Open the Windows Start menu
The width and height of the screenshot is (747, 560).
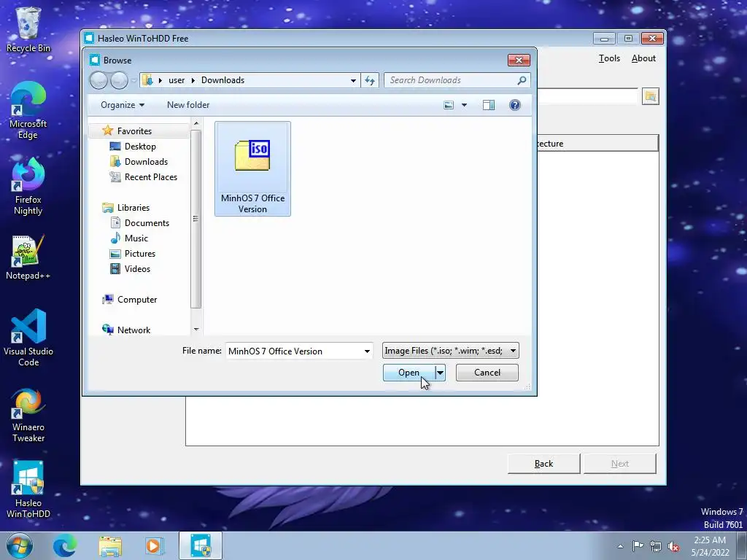pyautogui.click(x=20, y=545)
